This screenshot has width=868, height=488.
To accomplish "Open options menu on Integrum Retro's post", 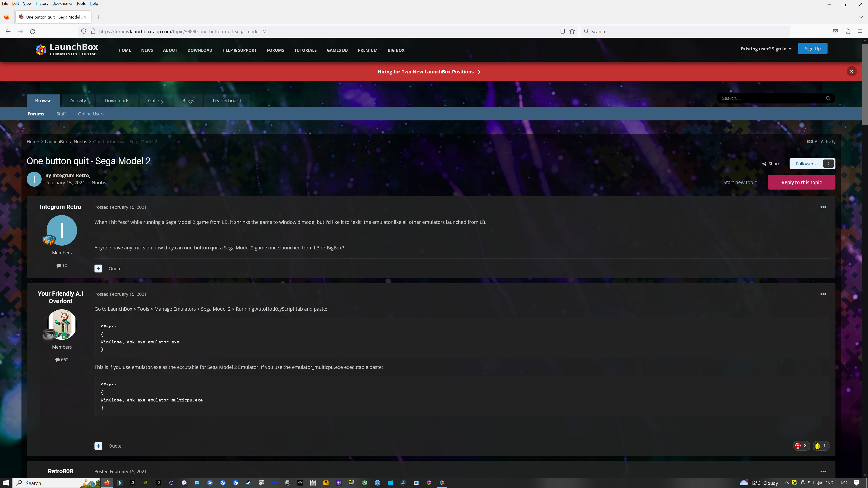I will tap(823, 207).
